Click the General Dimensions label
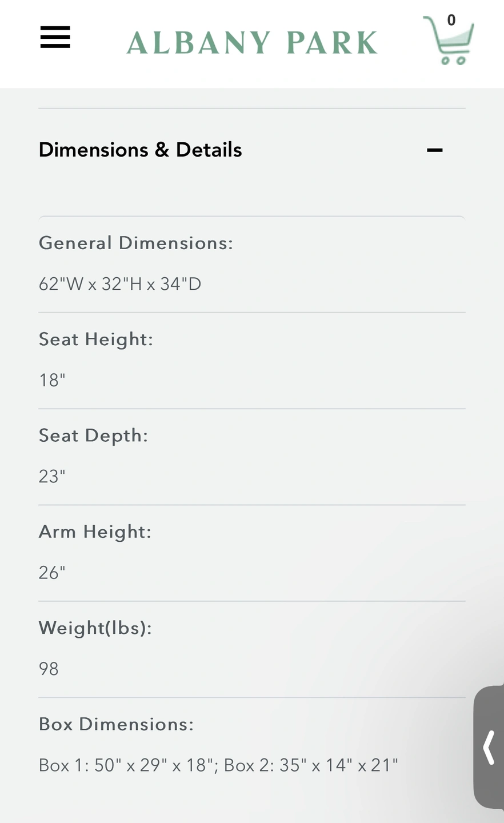Screen dimensions: 504x823 point(136,243)
